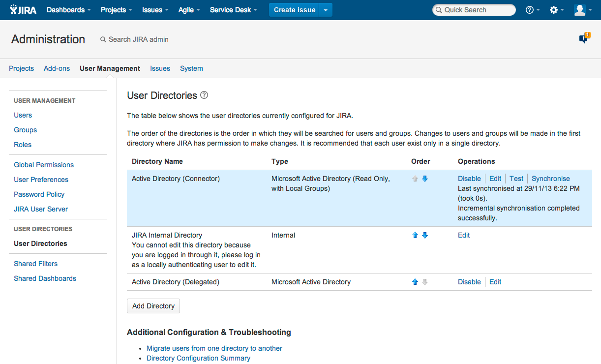The width and height of the screenshot is (601, 364).
Task: Click the feedback notification icon
Action: [x=584, y=38]
